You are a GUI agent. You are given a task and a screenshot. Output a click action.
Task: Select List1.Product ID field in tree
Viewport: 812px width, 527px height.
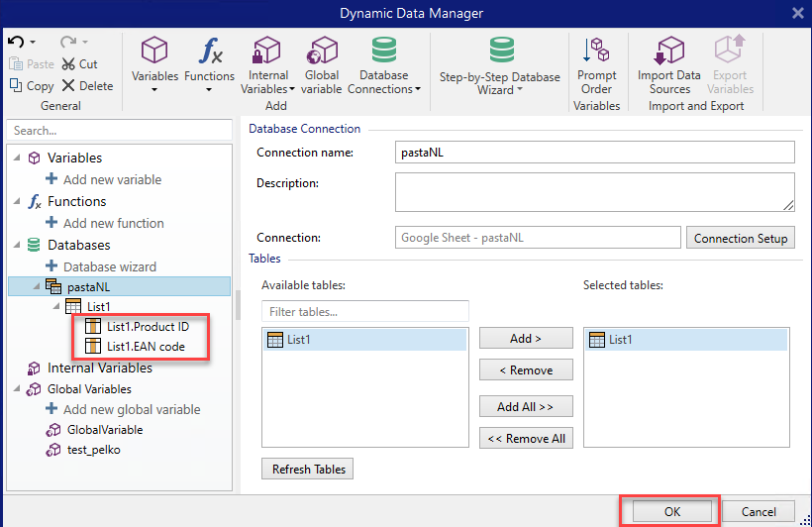[x=147, y=326]
